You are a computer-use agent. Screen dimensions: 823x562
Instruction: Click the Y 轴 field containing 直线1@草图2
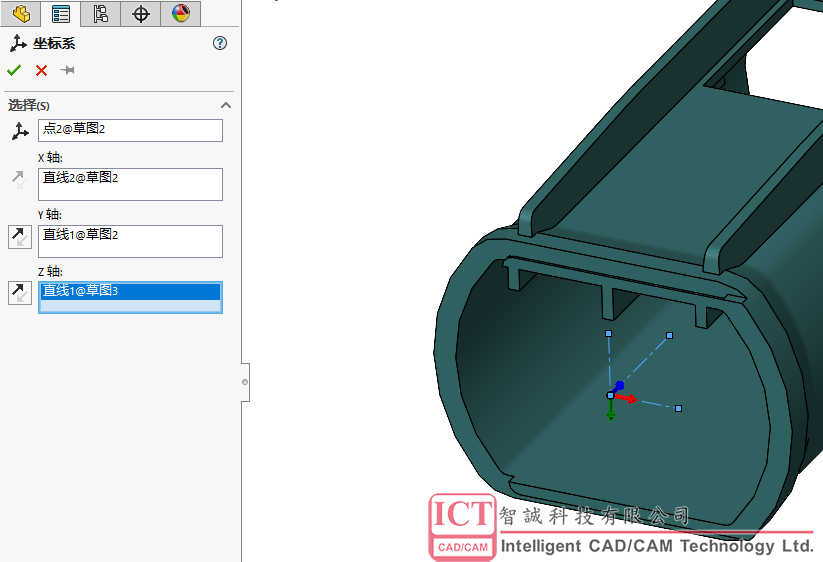point(130,241)
